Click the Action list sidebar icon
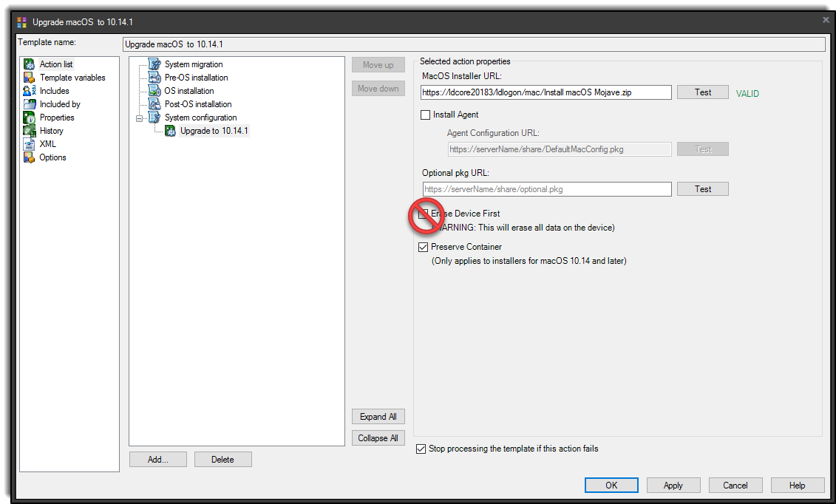Screen dimensions: 836x504 [30, 64]
